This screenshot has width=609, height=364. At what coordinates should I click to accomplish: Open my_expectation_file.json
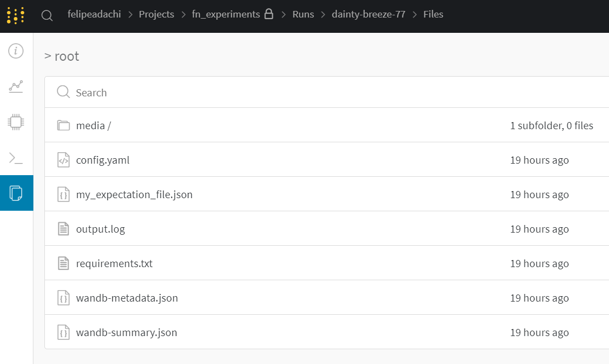click(134, 195)
